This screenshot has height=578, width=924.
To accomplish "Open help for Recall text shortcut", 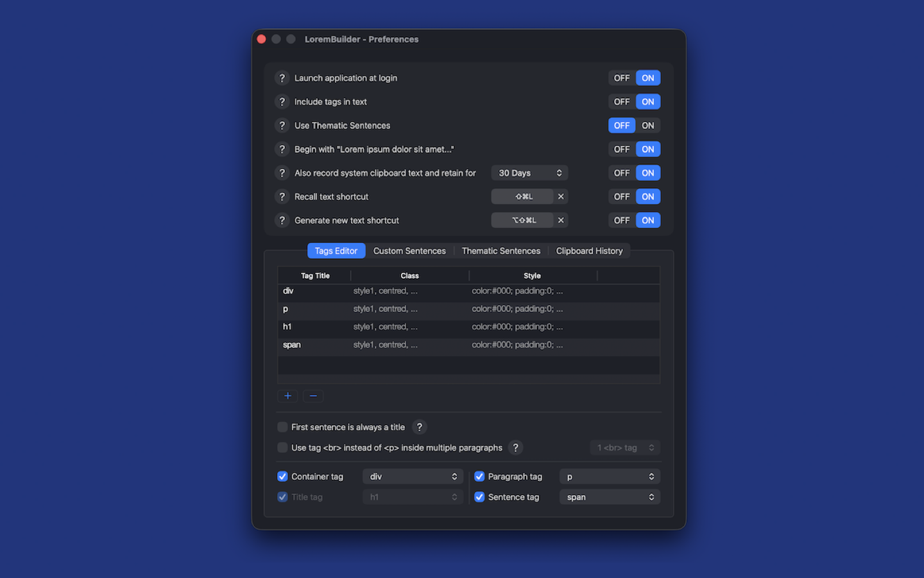I will (282, 197).
